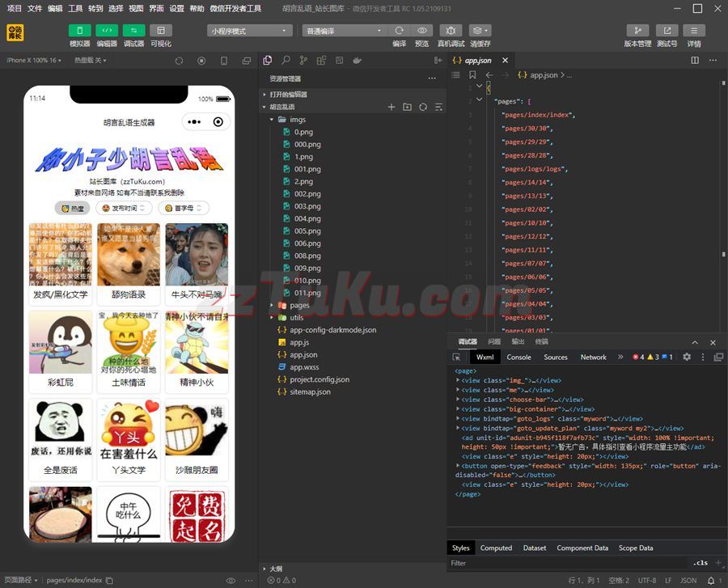Screen dimensions: 728x588
Task: Open DevTools settings gear icon
Action: [687, 357]
